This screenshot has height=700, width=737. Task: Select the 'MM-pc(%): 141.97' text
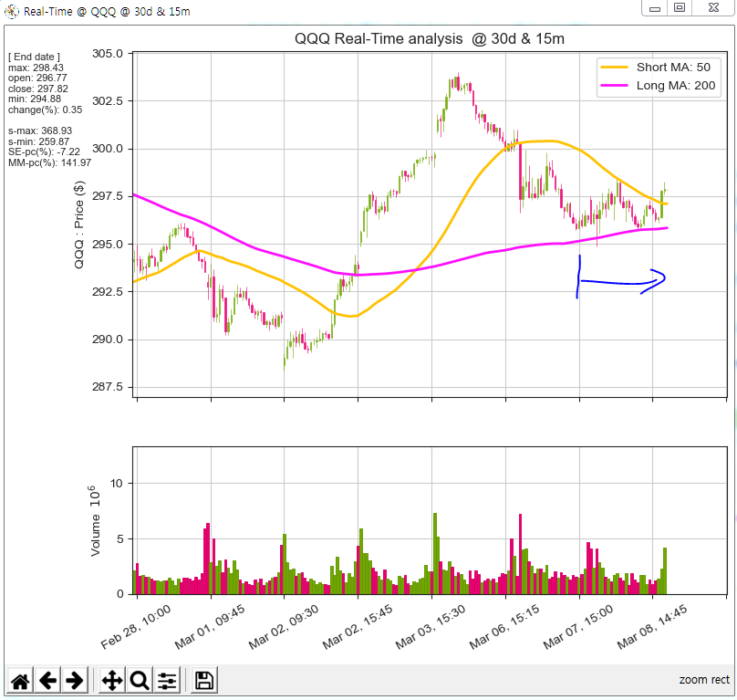pos(50,162)
